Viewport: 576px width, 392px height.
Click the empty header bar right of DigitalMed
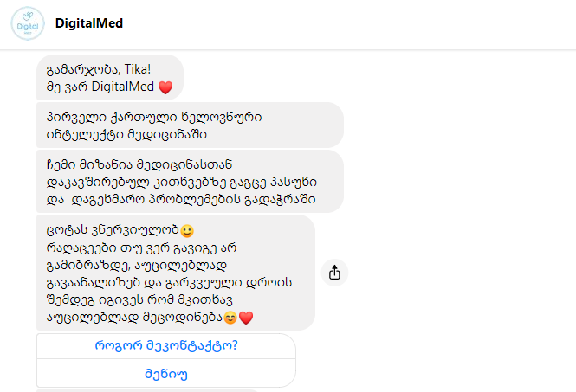349,23
